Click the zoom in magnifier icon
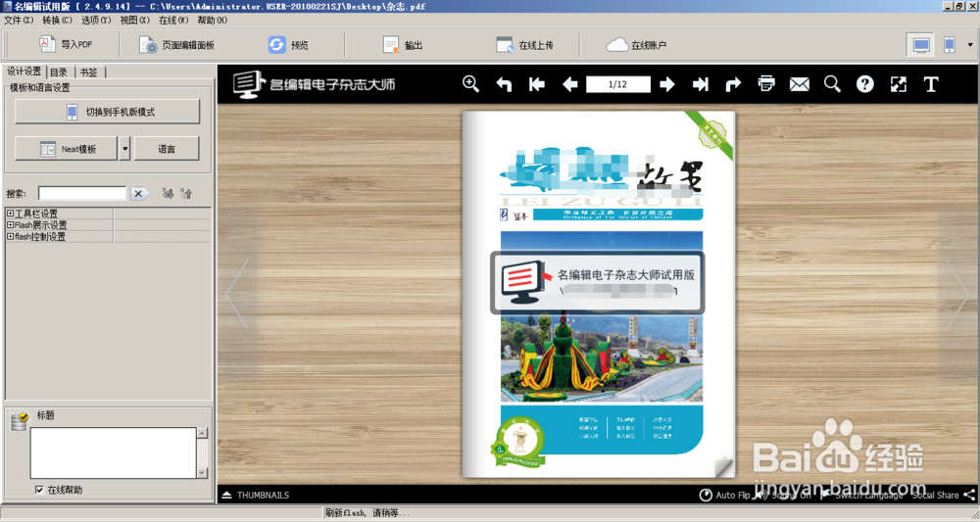The width and height of the screenshot is (980, 522). 470,83
